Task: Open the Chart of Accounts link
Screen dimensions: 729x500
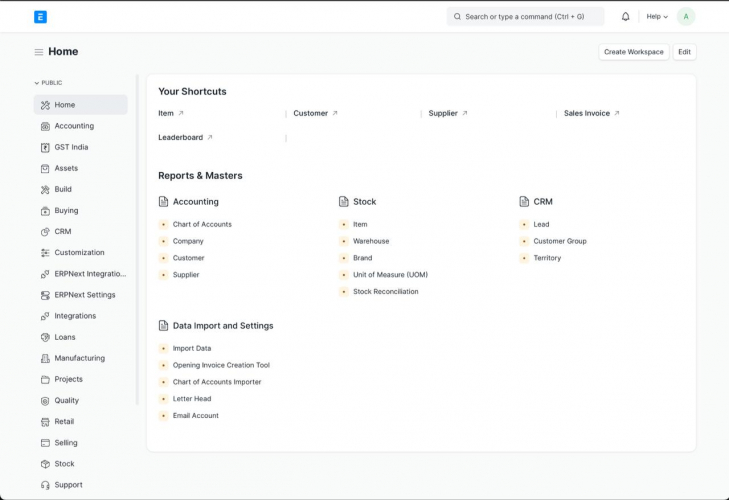Action: (202, 224)
